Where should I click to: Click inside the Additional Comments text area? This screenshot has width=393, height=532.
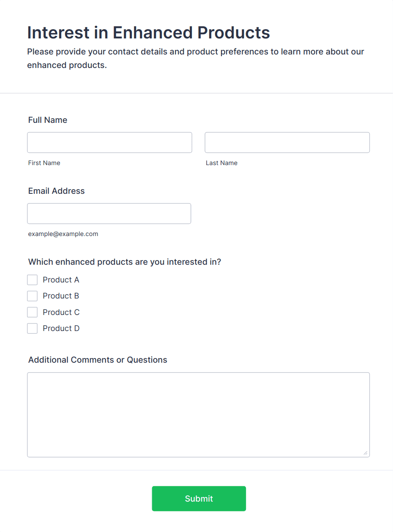click(198, 415)
